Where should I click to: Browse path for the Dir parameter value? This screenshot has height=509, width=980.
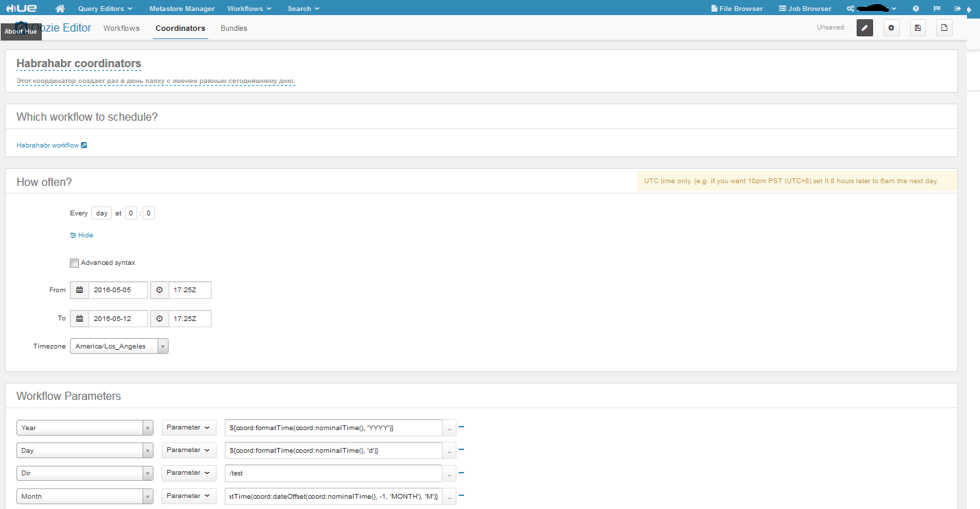[449, 473]
